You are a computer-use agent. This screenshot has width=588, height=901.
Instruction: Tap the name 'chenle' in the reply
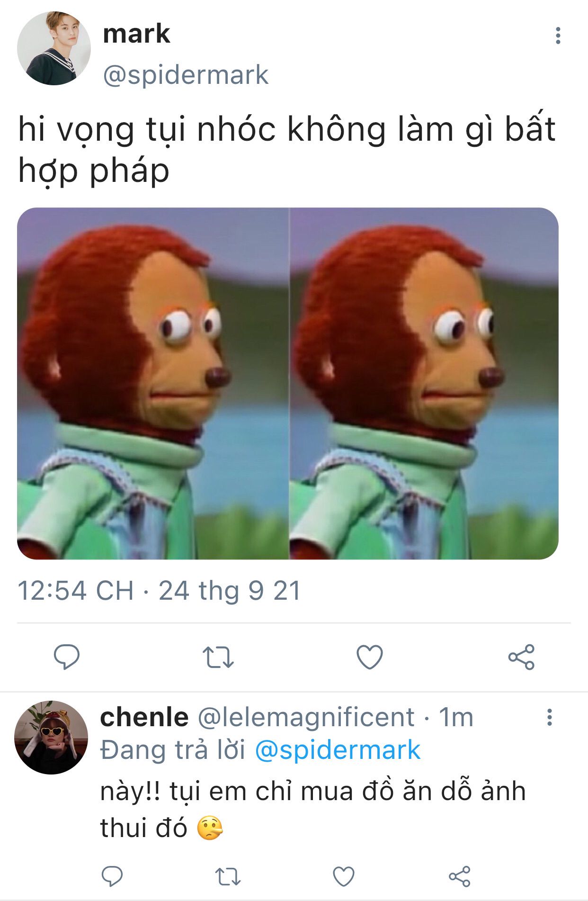point(144,717)
